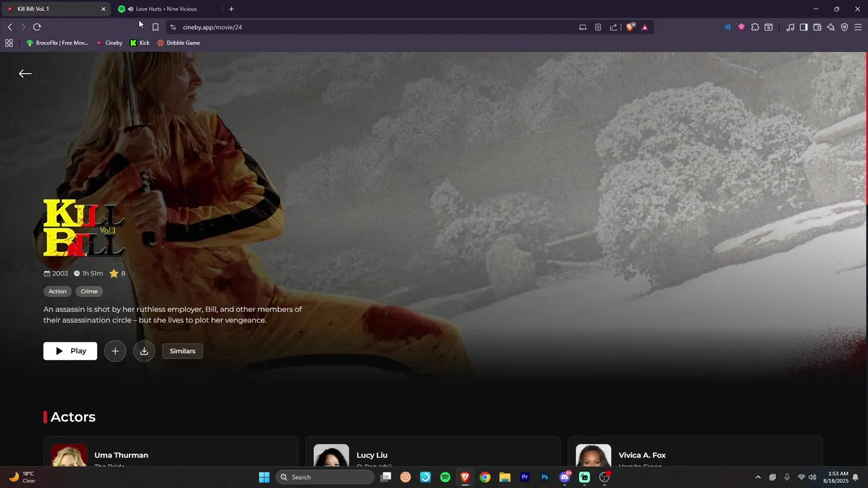Close the Kill Bill: Vol. 1 tab
Screen dimensions: 868x488
[x=103, y=9]
